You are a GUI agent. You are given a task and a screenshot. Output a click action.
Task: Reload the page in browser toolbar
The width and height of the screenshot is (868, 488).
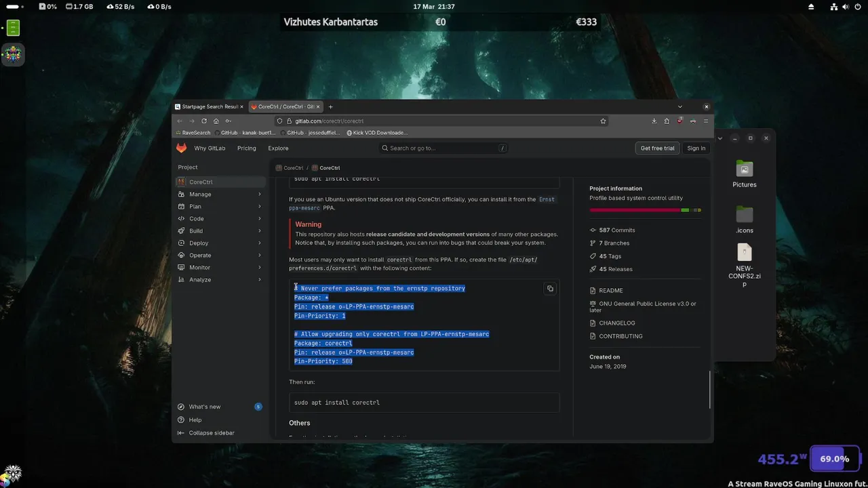click(204, 121)
